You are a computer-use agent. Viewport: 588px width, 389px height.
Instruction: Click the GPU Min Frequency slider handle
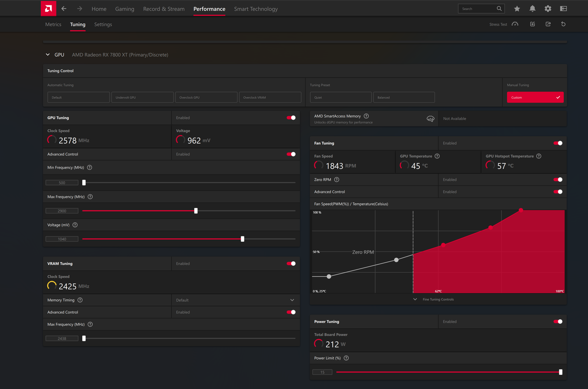(84, 183)
